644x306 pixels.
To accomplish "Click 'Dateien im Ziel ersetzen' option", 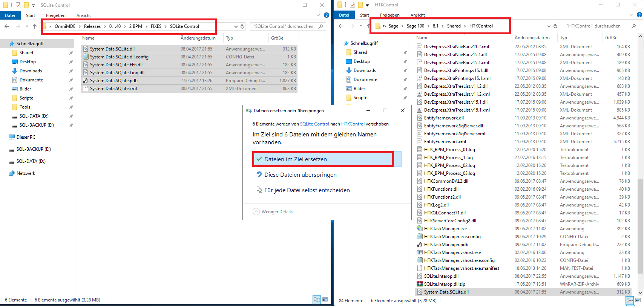I will coord(327,159).
